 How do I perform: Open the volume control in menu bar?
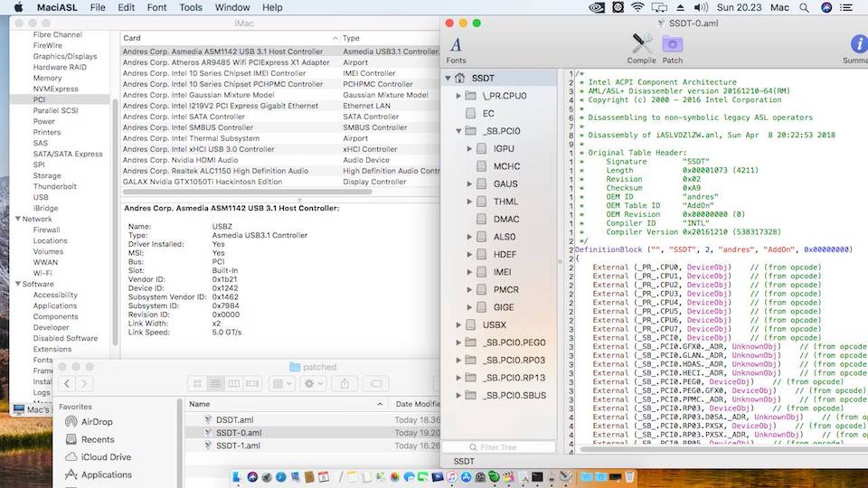[701, 8]
